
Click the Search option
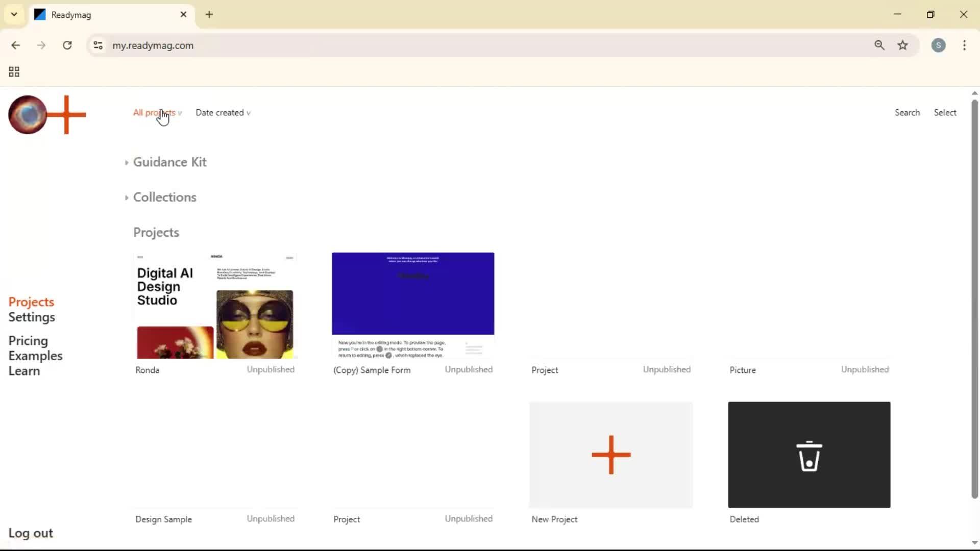coord(907,112)
